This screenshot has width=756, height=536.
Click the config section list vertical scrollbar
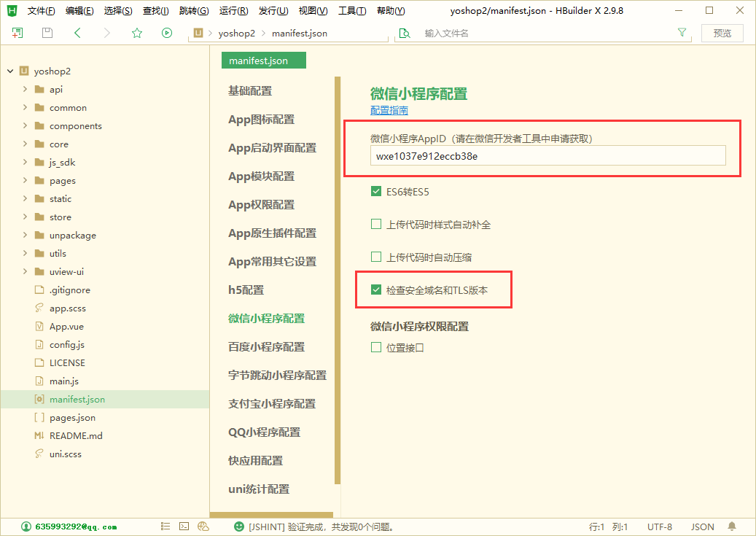pyautogui.click(x=338, y=280)
